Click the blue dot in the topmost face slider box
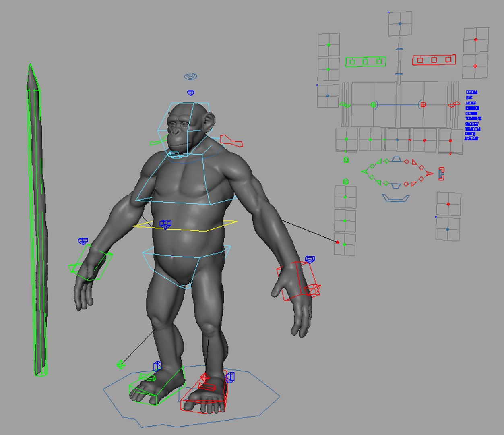The image size is (504, 435). click(400, 24)
